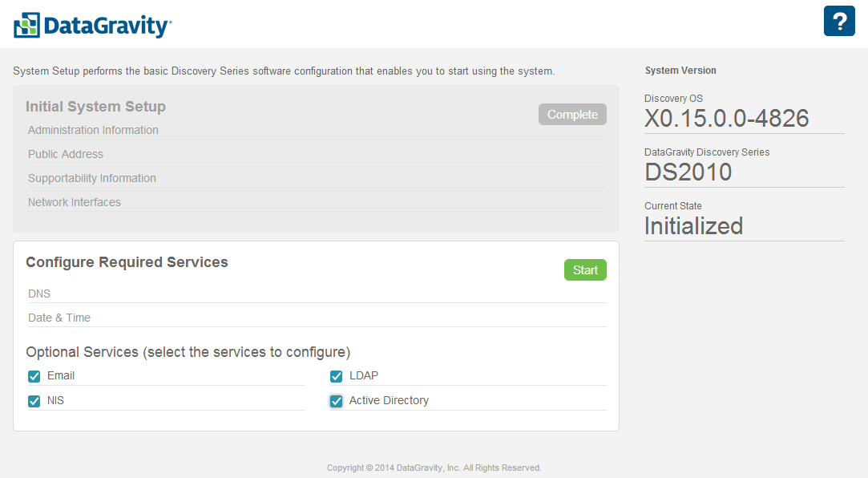Uncheck the LDAP optional service

click(x=336, y=375)
